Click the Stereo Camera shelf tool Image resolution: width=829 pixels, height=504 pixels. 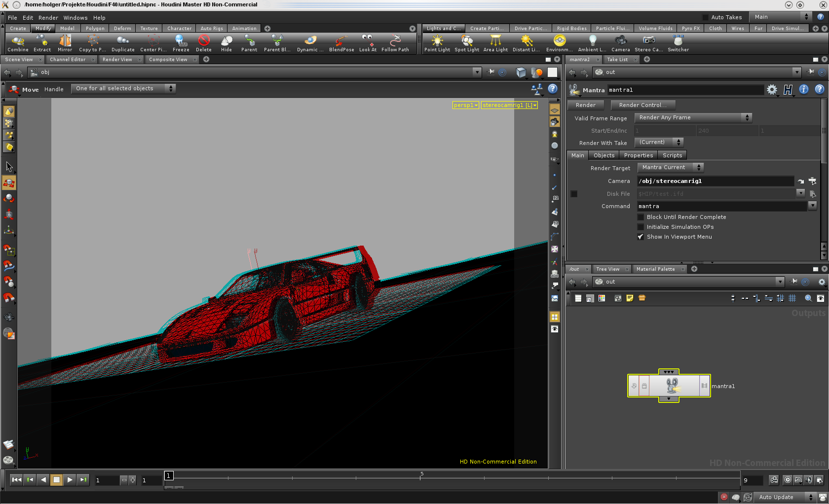(648, 43)
